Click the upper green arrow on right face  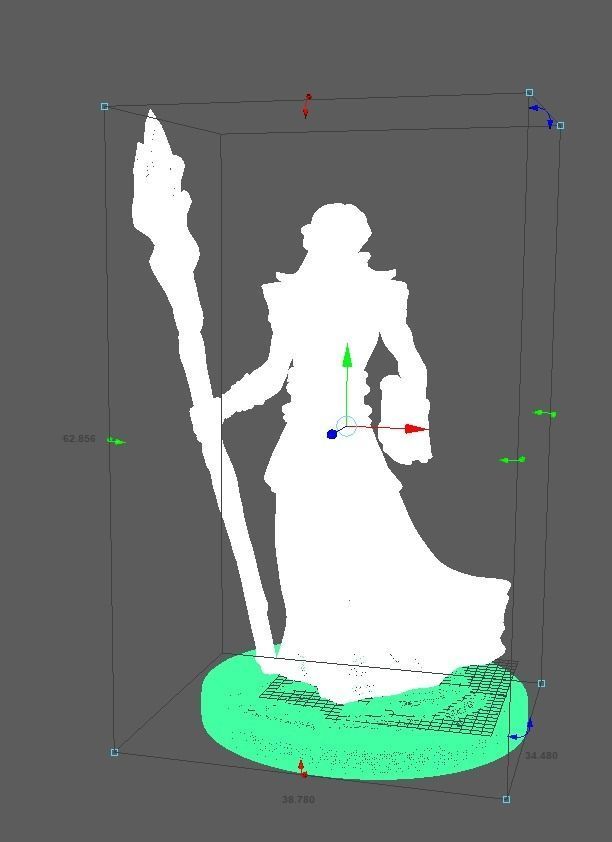pos(545,413)
